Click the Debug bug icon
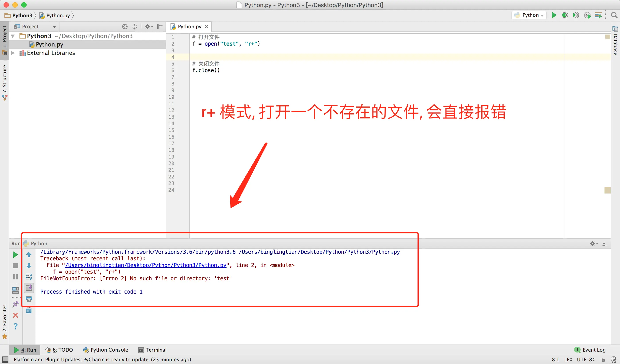This screenshot has height=364, width=620. [x=565, y=15]
